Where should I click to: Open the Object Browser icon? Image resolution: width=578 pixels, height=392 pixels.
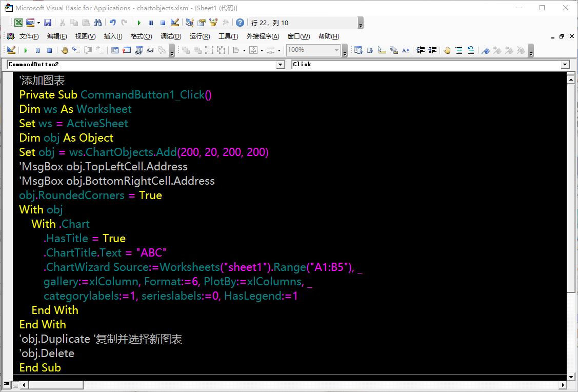coord(213,23)
